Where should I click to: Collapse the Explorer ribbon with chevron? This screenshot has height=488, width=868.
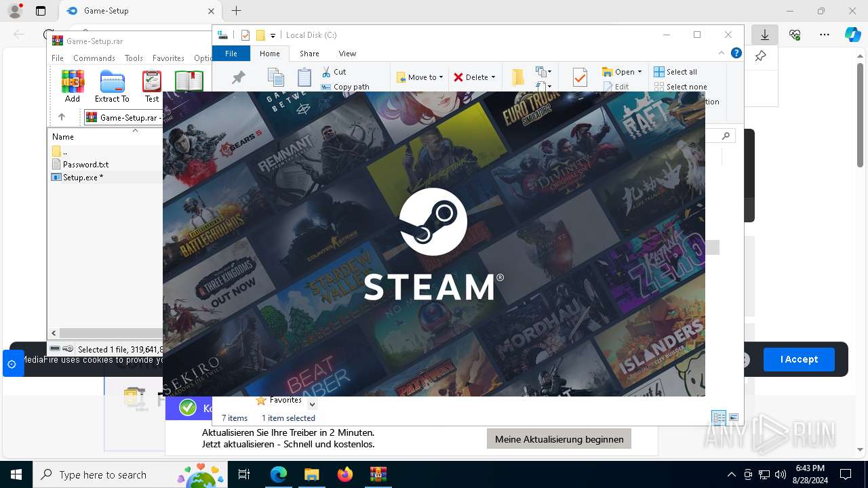pyautogui.click(x=722, y=54)
